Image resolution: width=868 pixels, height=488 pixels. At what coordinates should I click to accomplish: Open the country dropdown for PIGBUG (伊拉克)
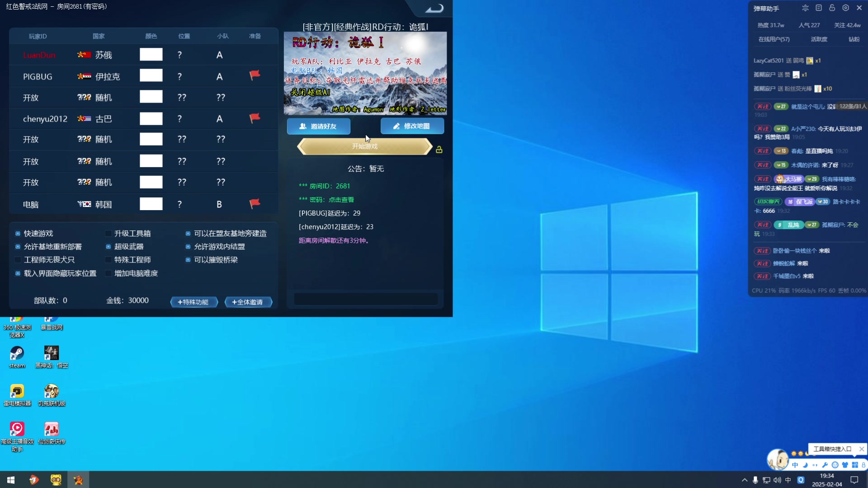click(99, 76)
